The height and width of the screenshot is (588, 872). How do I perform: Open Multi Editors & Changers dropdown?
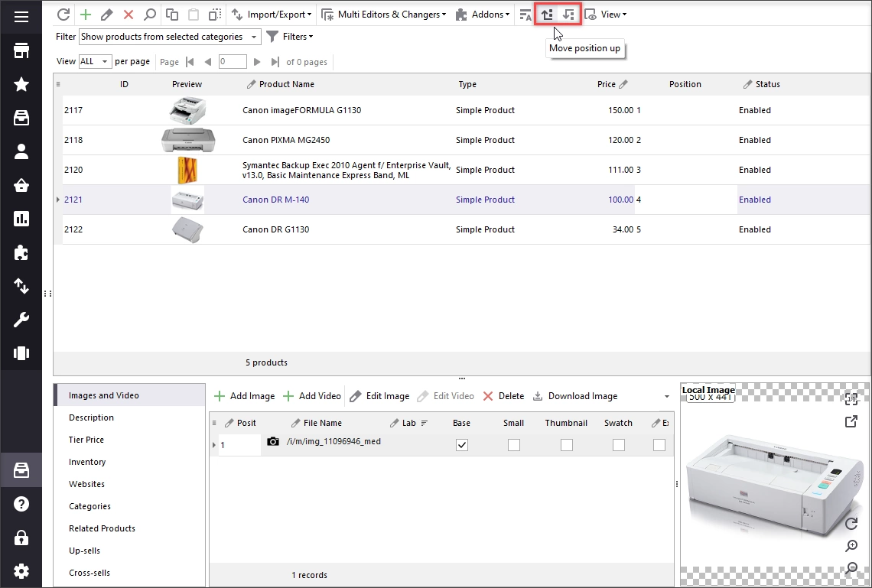tap(384, 15)
